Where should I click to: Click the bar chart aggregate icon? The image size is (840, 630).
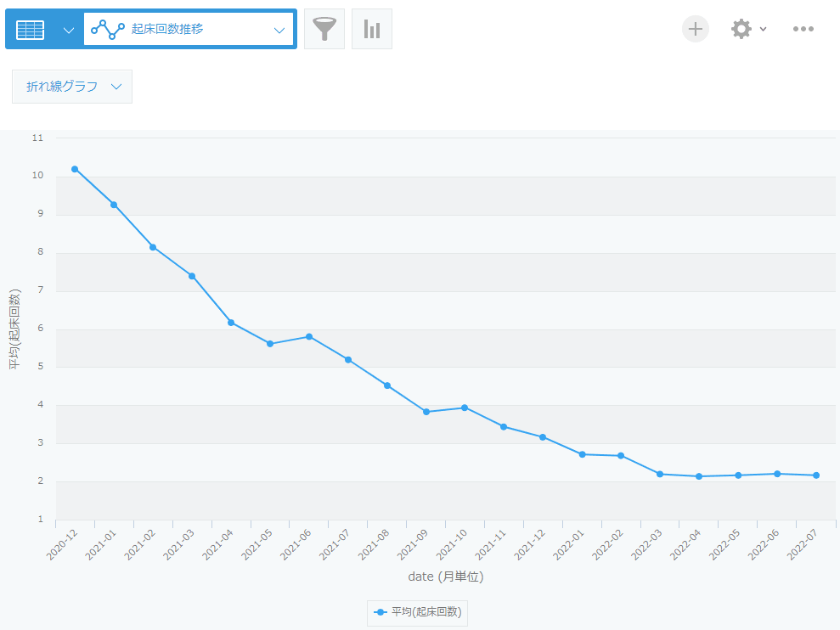pyautogui.click(x=372, y=30)
